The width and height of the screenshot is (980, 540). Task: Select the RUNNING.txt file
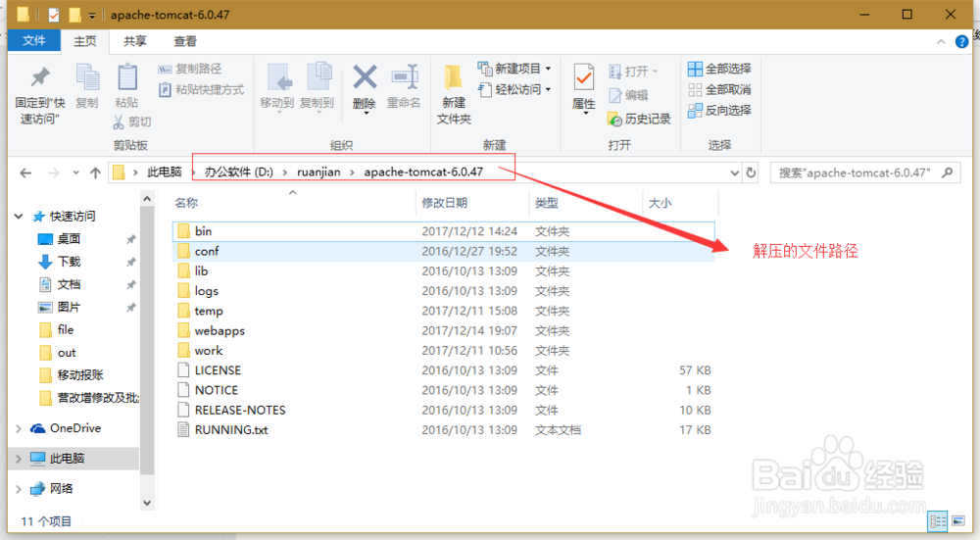[443, 430]
